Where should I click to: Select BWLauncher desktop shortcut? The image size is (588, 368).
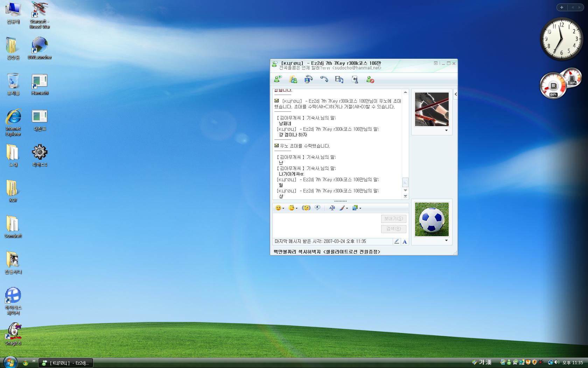[40, 49]
